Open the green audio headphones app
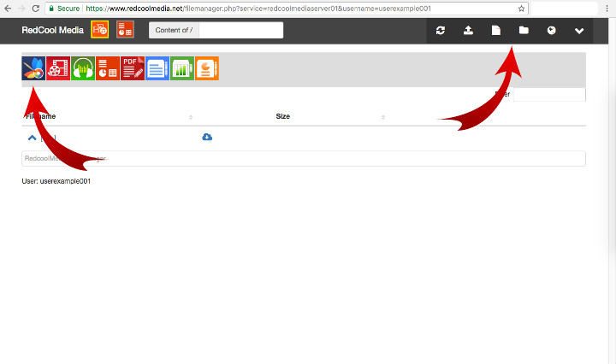 tap(83, 68)
